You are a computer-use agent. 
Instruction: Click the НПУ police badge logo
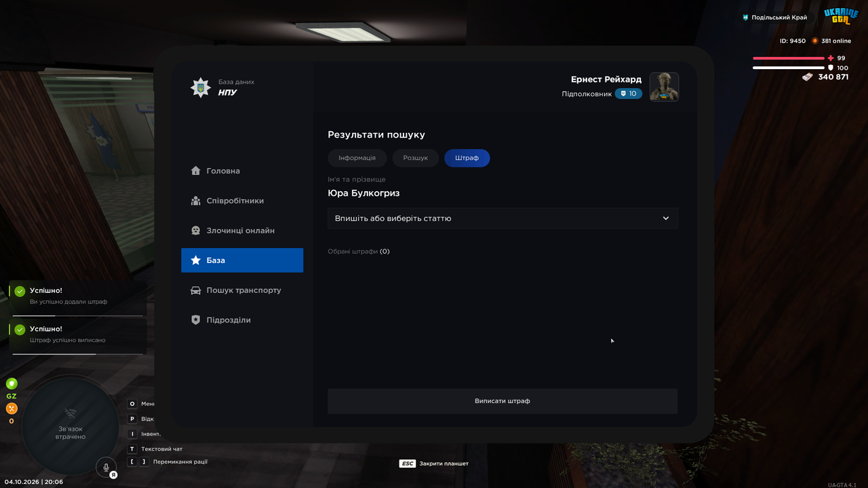[x=200, y=87]
